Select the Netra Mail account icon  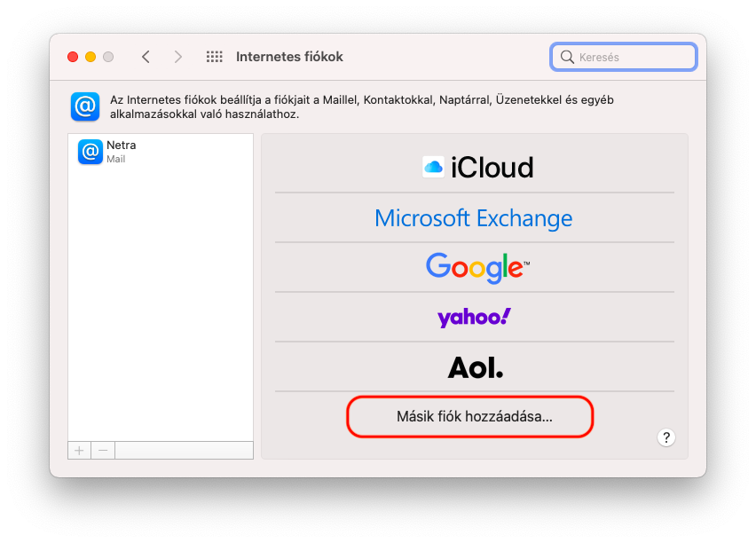89,152
